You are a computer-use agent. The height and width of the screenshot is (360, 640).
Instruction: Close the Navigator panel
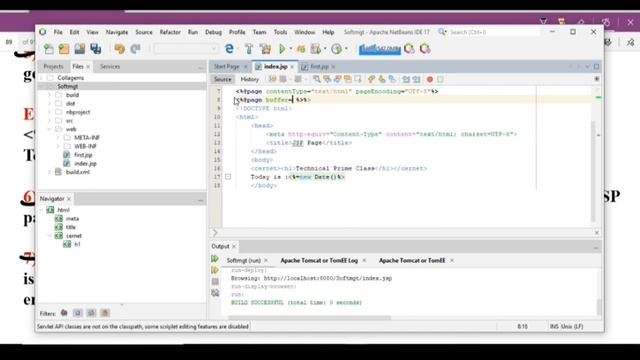(x=69, y=199)
